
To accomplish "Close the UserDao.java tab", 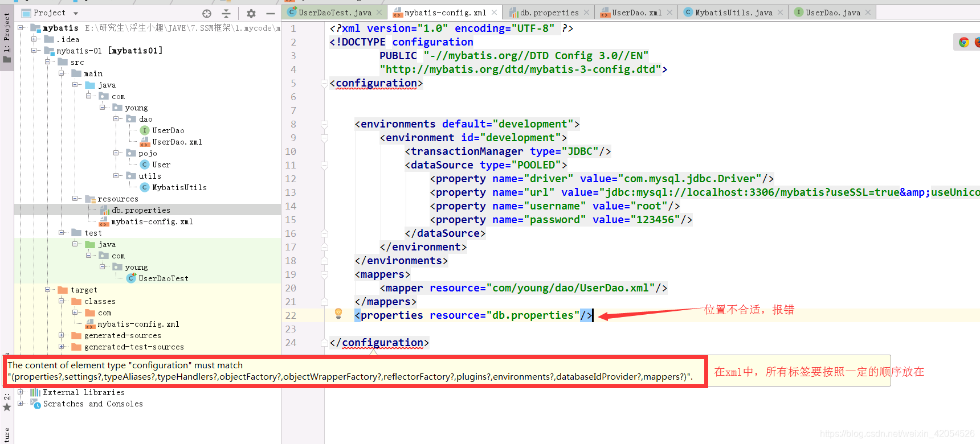I will pos(868,13).
